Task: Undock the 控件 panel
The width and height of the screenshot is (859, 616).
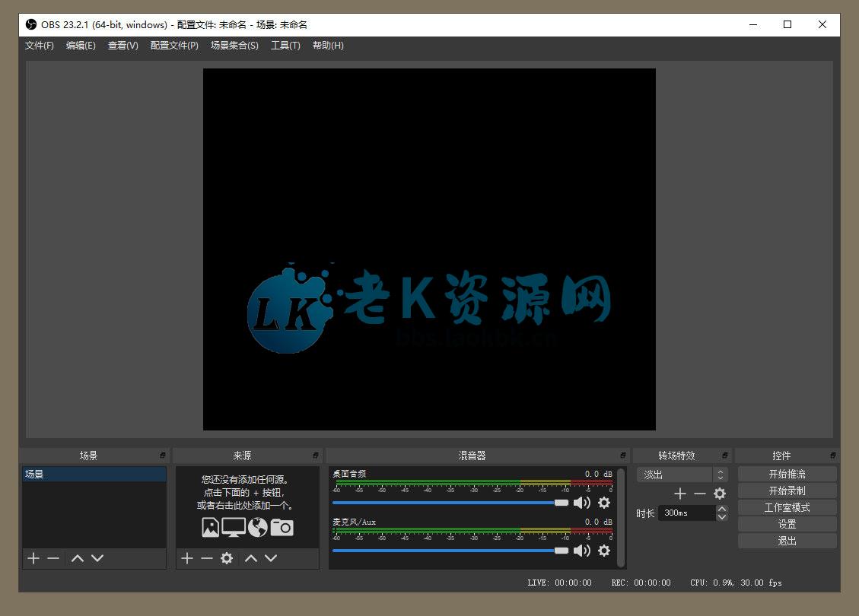Action: [832, 456]
